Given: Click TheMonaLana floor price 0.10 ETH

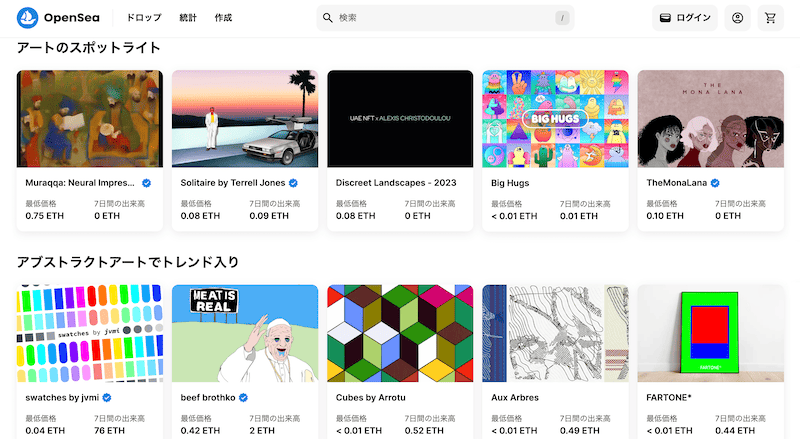Looking at the screenshot, I should 665,216.
